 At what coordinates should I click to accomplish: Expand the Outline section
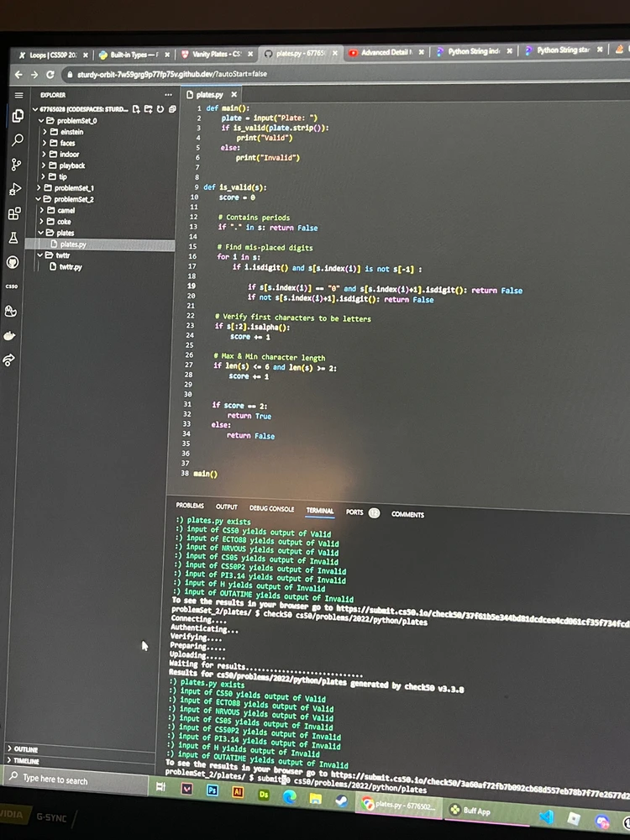[25, 748]
